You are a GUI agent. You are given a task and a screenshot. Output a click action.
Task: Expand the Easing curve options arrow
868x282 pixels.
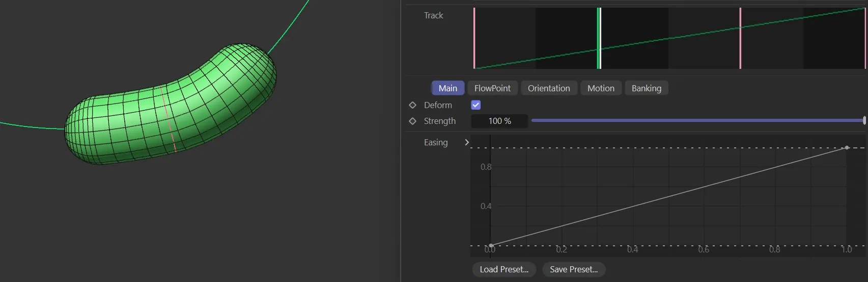[467, 142]
